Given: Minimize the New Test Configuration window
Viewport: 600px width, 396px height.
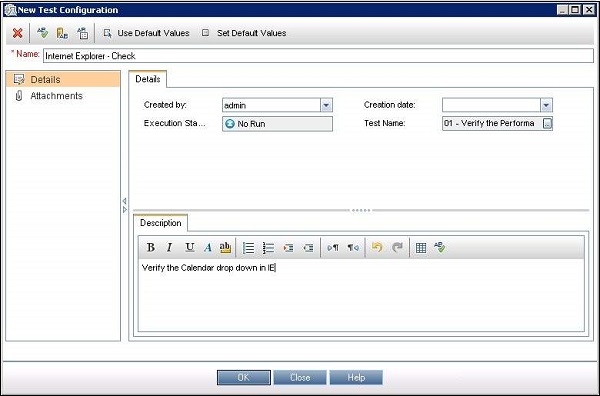Looking at the screenshot, I should point(562,10).
